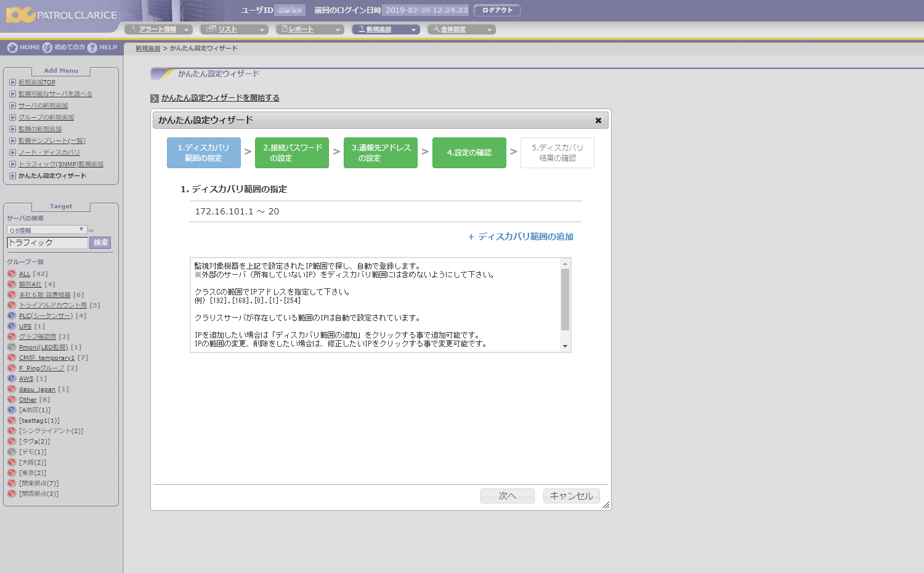The width and height of the screenshot is (924, 573).
Task: Open the レポート dropdown menu
Action: 310,30
